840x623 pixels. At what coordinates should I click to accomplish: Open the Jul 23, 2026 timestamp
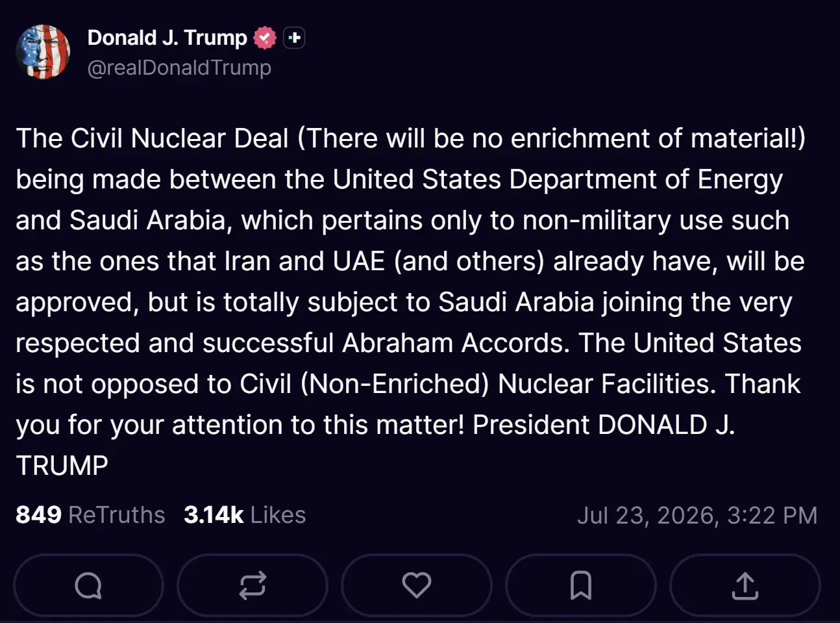[697, 515]
